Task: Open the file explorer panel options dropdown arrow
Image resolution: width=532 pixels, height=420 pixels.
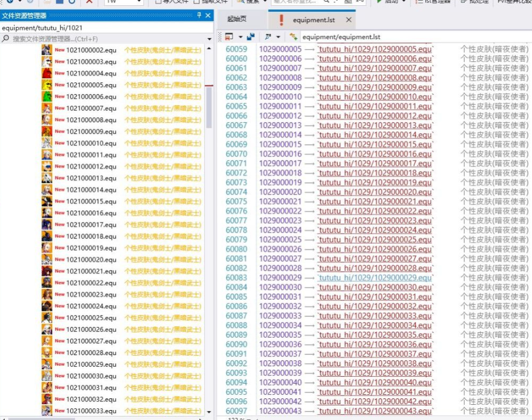Action: coord(190,16)
